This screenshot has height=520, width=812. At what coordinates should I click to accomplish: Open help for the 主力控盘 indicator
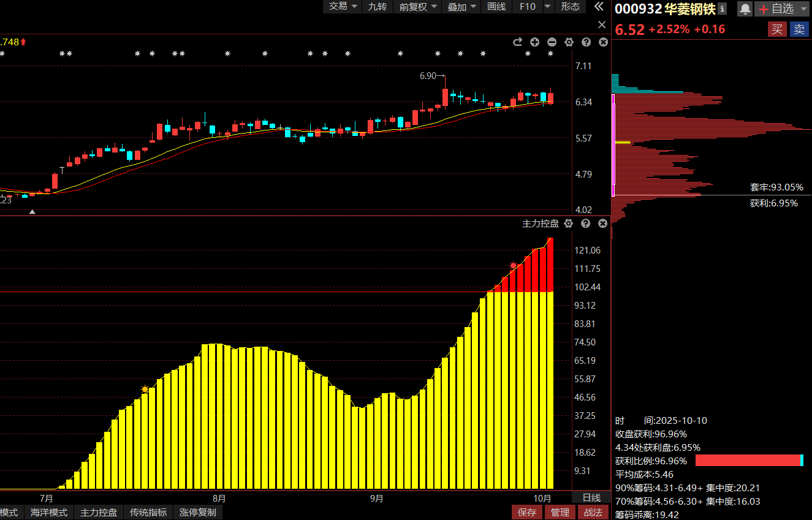[x=585, y=224]
